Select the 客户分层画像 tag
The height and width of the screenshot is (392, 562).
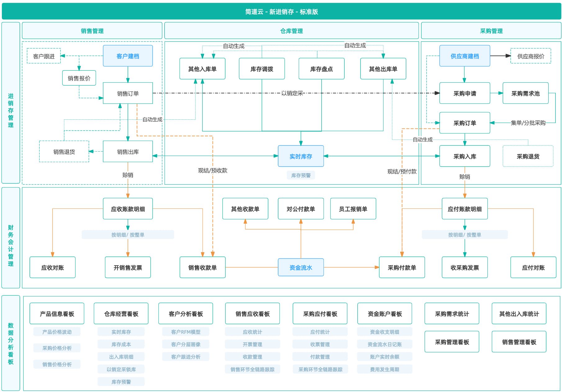point(186,344)
